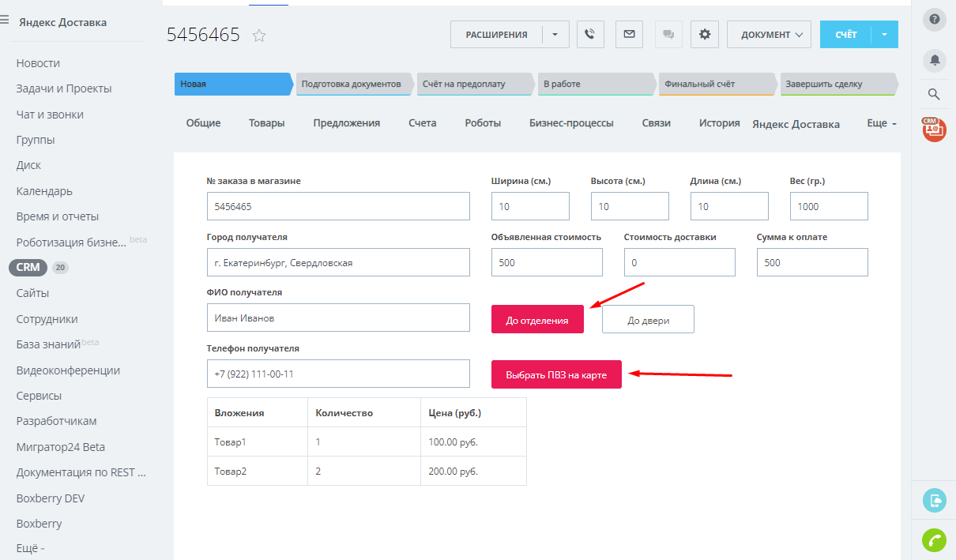The image size is (956, 560).
Task: Open the CRM sidebar item
Action: [28, 267]
